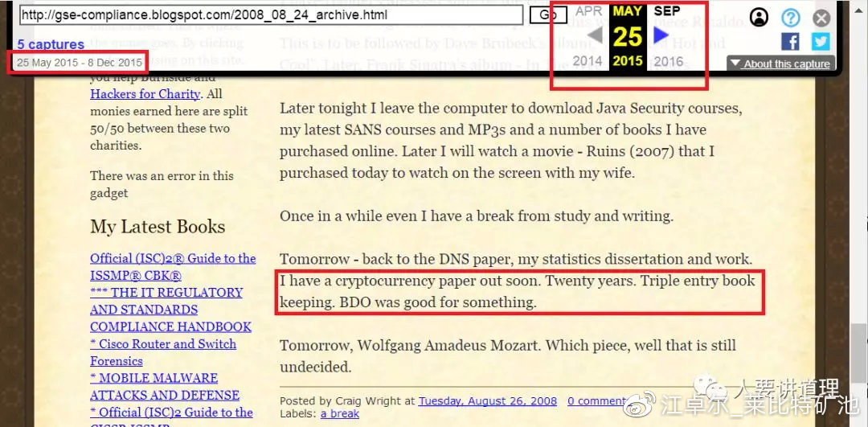Click the highlighted MAY 25 2015 capture date
Viewport: 868px width, 427px height.
pos(628,36)
